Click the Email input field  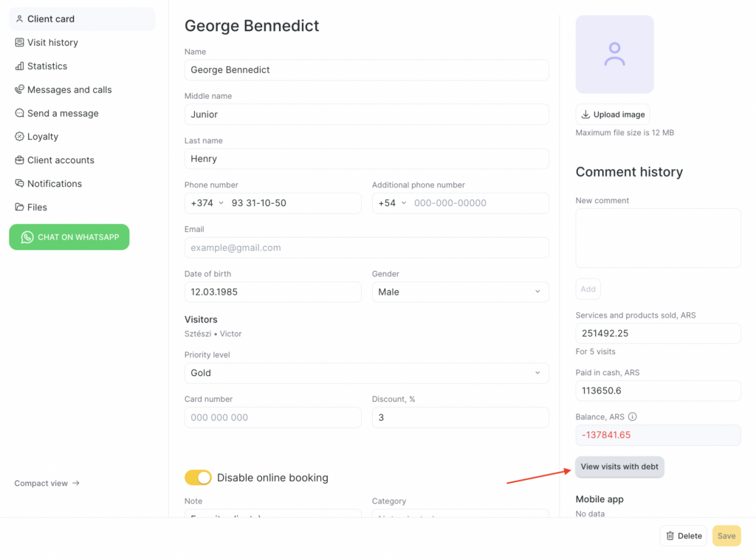click(366, 247)
